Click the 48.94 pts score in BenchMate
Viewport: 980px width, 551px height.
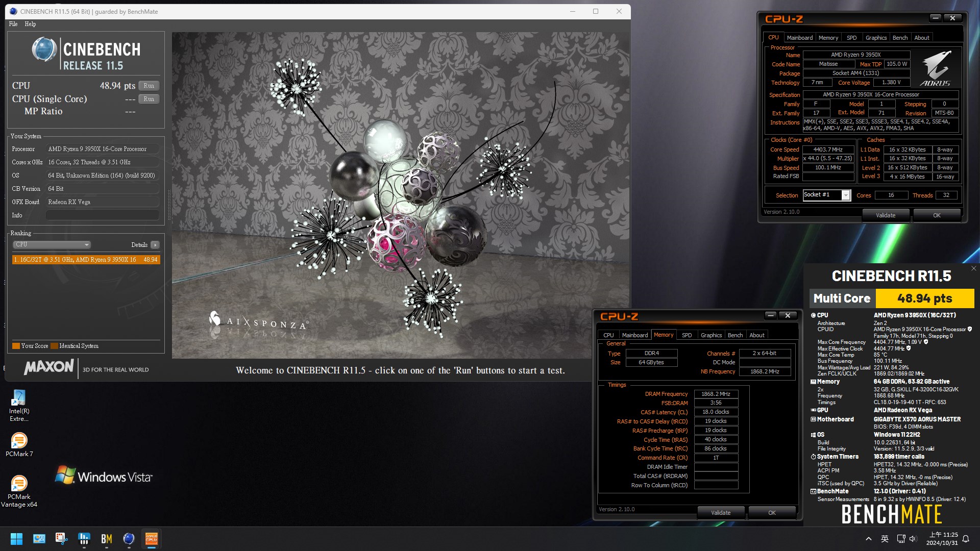tap(924, 298)
